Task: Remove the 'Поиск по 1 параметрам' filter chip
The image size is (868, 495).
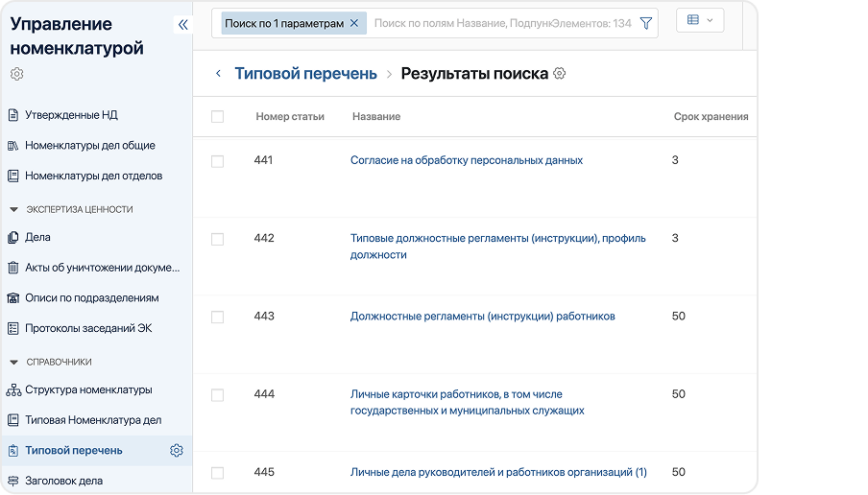Action: click(354, 23)
